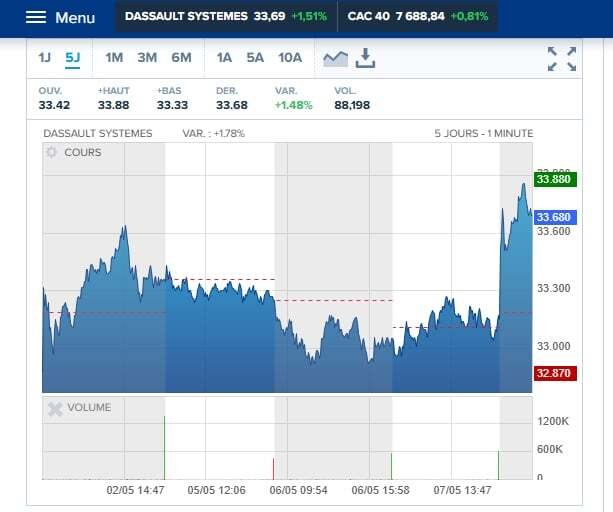The width and height of the screenshot is (613, 512).
Task: Click the 1200K volume axis label
Action: point(553,421)
